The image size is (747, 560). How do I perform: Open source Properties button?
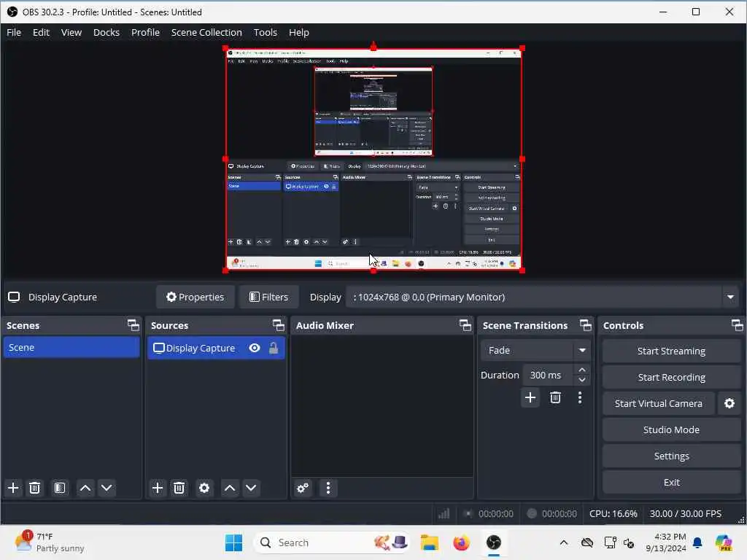coord(195,297)
